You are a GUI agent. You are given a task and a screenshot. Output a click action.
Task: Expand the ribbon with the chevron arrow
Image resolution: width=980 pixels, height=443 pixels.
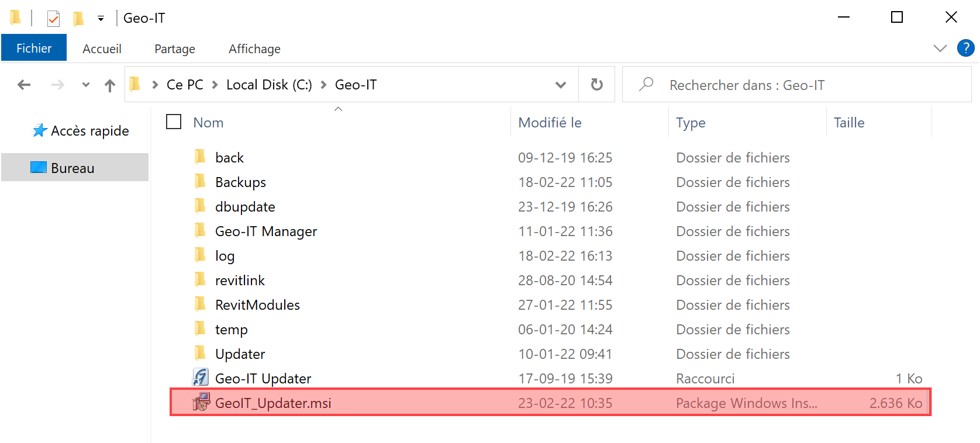(x=940, y=48)
